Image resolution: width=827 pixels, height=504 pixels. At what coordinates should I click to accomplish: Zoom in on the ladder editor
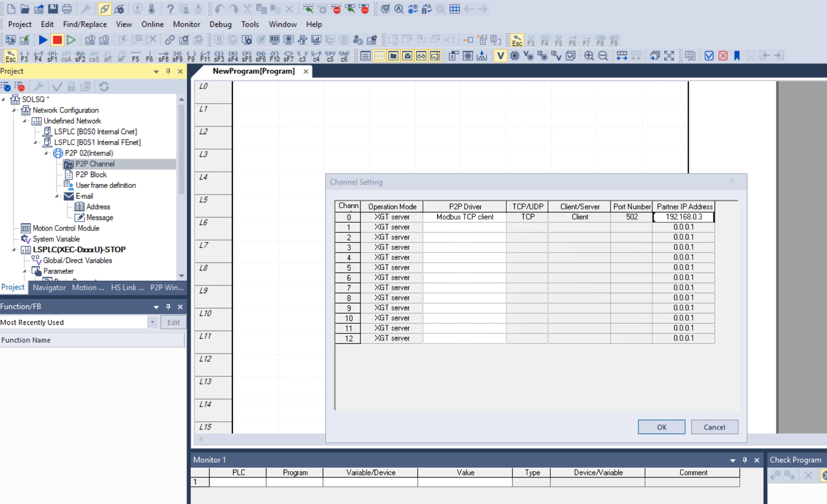589,56
